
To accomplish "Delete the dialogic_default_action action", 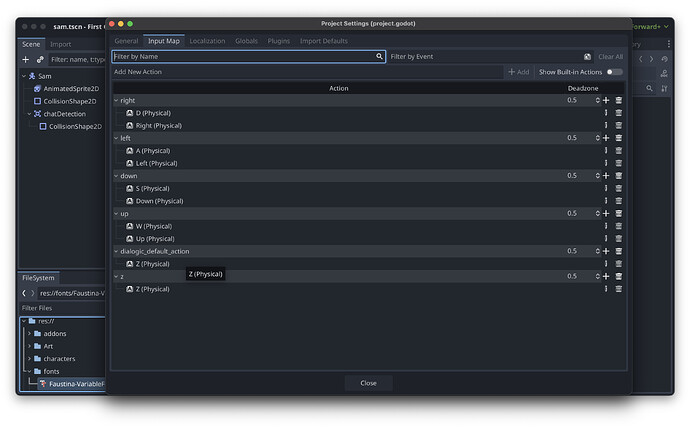I will [x=618, y=251].
